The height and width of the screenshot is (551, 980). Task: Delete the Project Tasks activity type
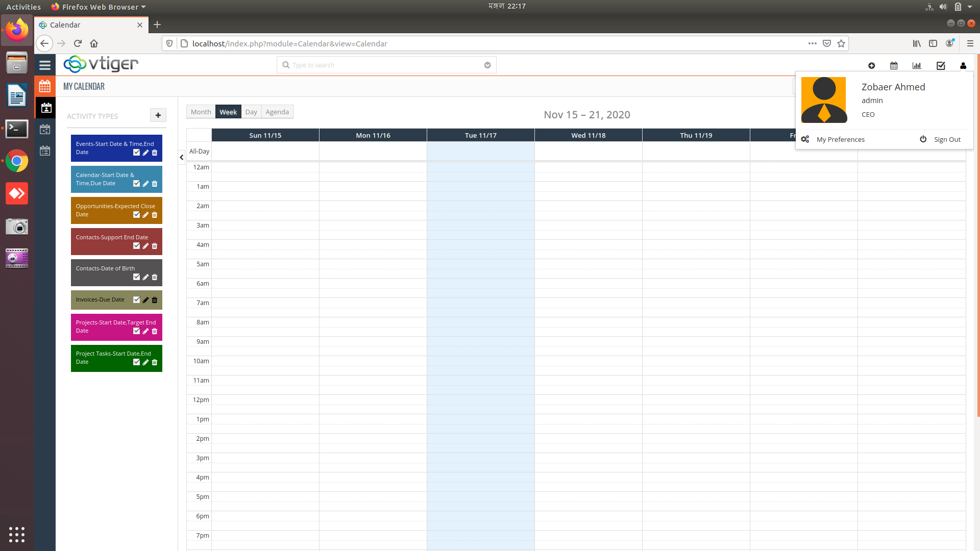(x=155, y=362)
